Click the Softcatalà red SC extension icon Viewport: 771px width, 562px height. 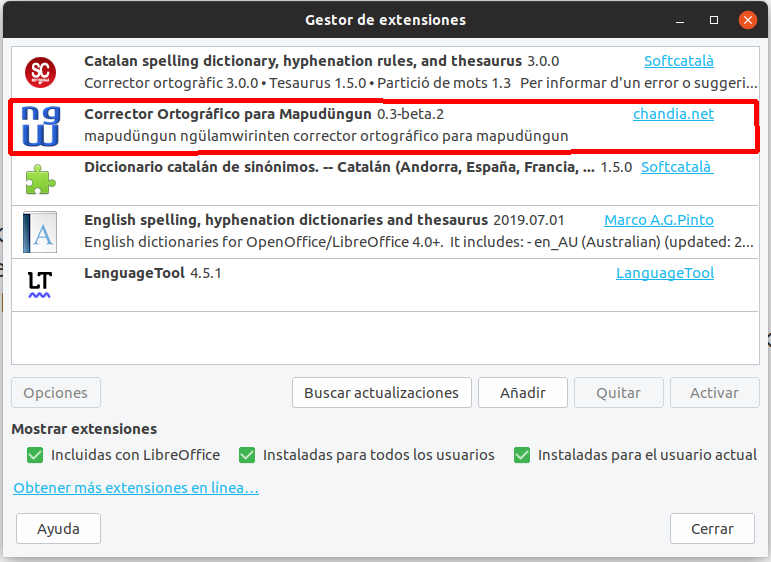(40, 72)
